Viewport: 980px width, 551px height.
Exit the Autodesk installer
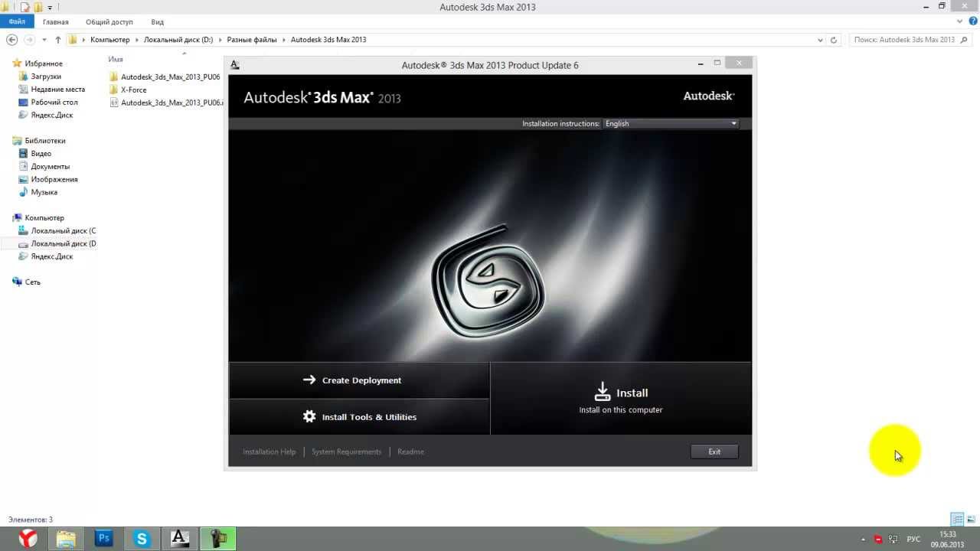tap(714, 452)
